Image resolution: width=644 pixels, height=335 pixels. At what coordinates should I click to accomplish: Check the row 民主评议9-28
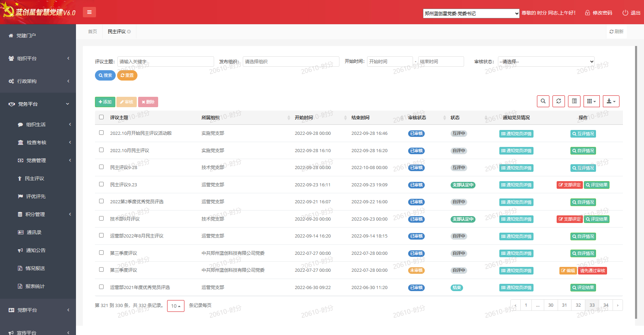tap(101, 167)
